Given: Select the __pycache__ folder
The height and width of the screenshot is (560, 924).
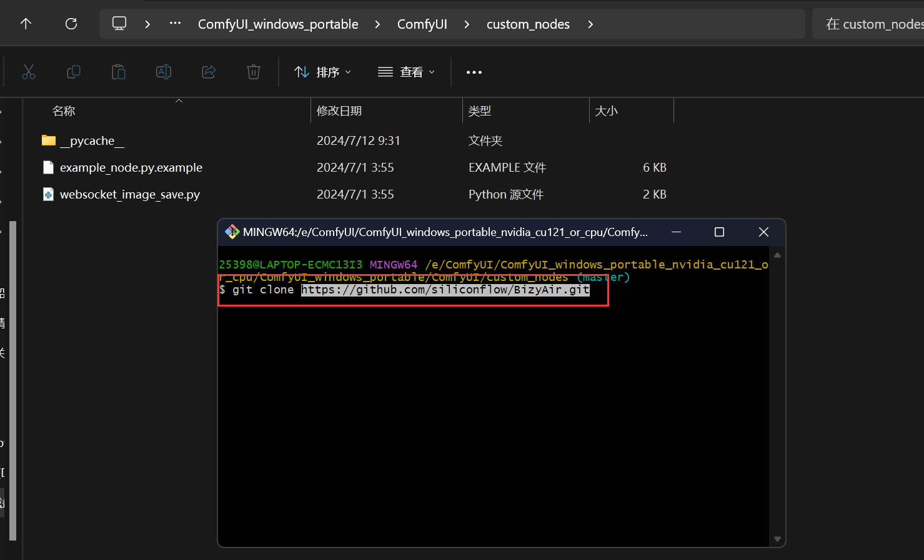Looking at the screenshot, I should coord(92,141).
